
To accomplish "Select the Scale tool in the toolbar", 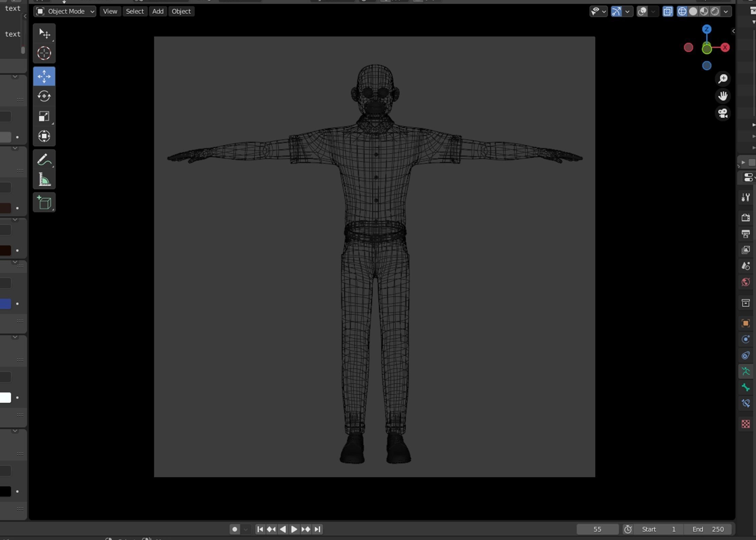I will (44, 116).
